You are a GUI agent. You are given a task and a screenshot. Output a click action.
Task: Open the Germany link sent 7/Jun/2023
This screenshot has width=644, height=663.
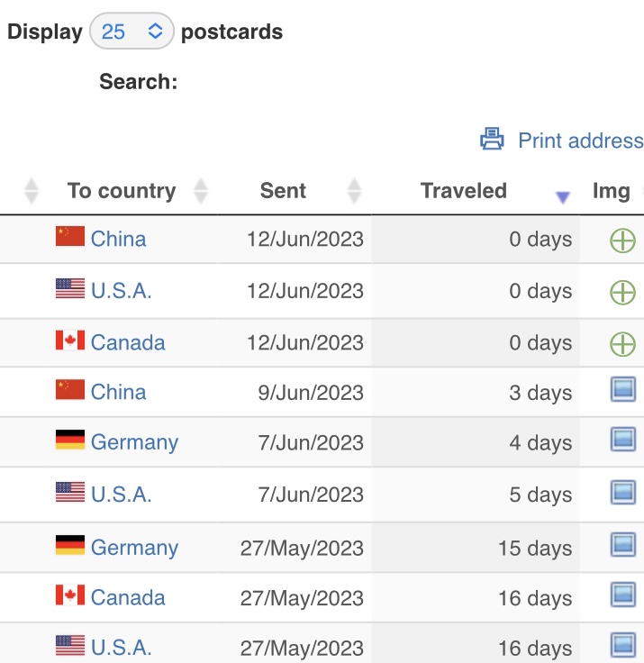(x=134, y=442)
